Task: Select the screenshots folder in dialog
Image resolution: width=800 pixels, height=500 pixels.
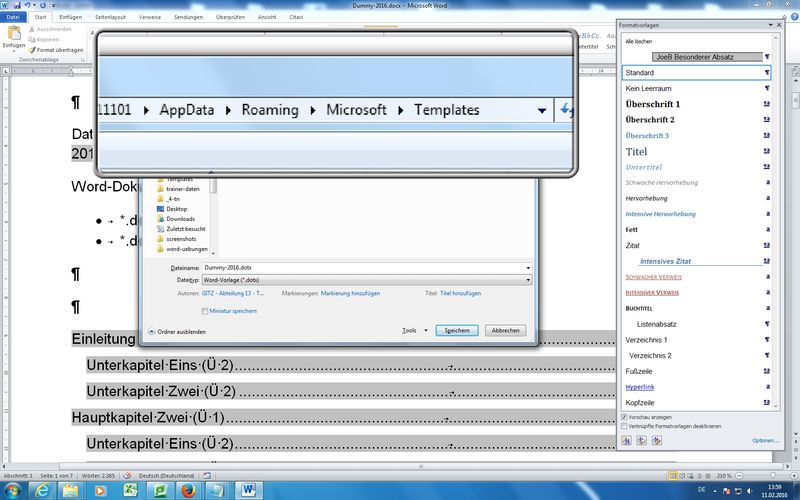Action: (177, 239)
